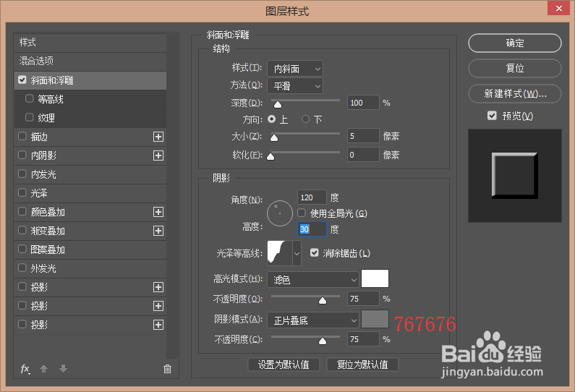575x392 pixels.
Task: Click the highlight opacity slider handle
Action: coord(323,301)
